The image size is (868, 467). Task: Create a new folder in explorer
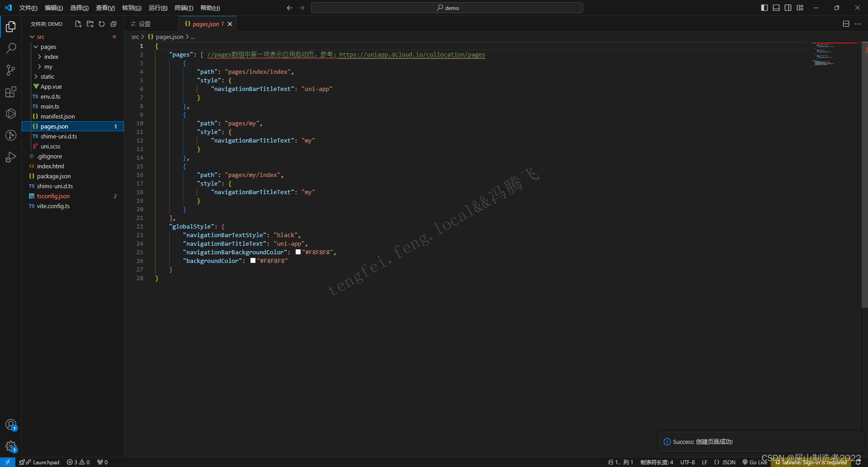pyautogui.click(x=90, y=24)
